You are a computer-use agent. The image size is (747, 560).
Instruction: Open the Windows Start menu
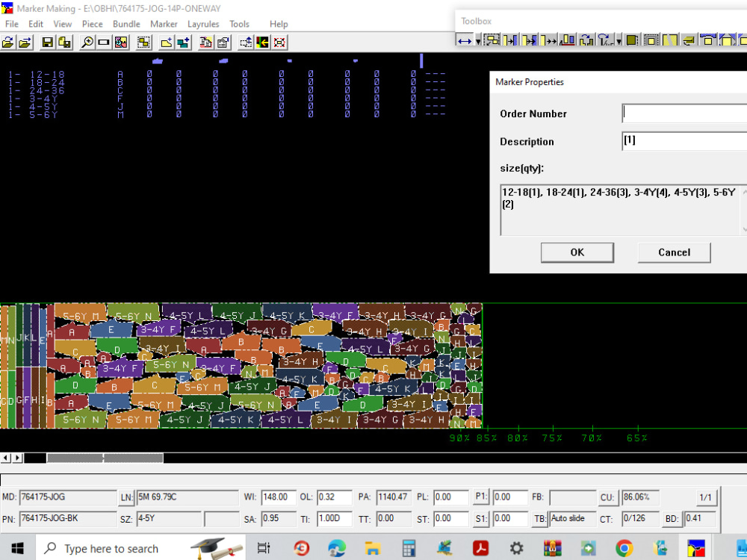point(17,548)
